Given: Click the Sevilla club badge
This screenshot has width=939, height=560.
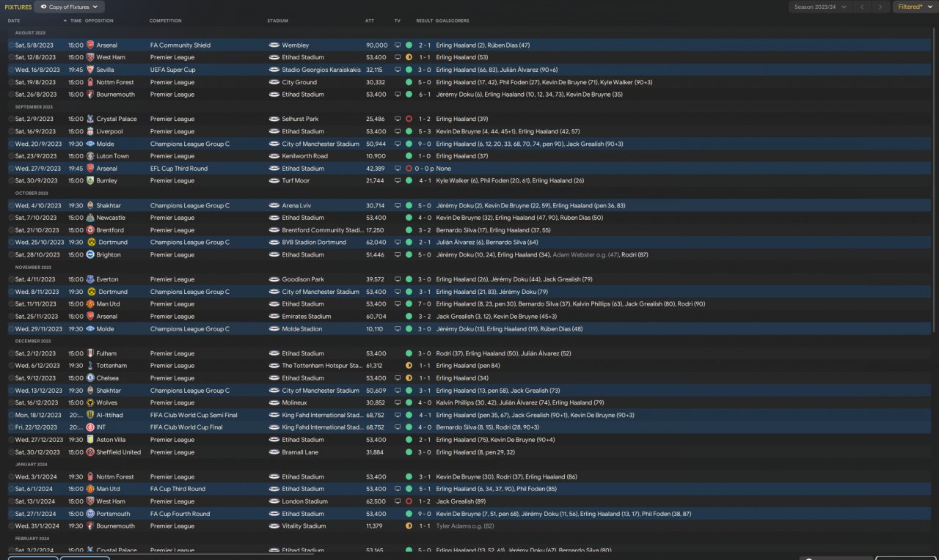Looking at the screenshot, I should point(90,70).
